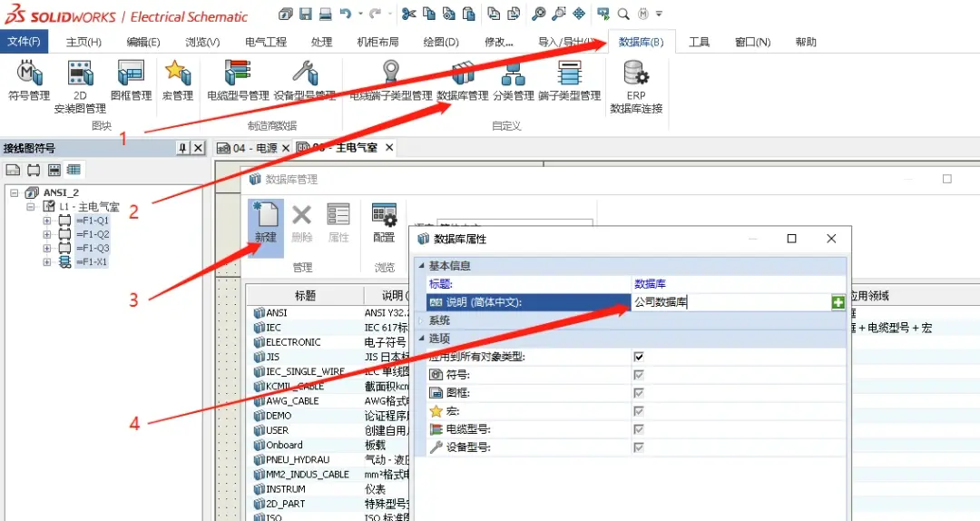Collapse the 基本信息 section
This screenshot has width=980, height=521.
421,266
